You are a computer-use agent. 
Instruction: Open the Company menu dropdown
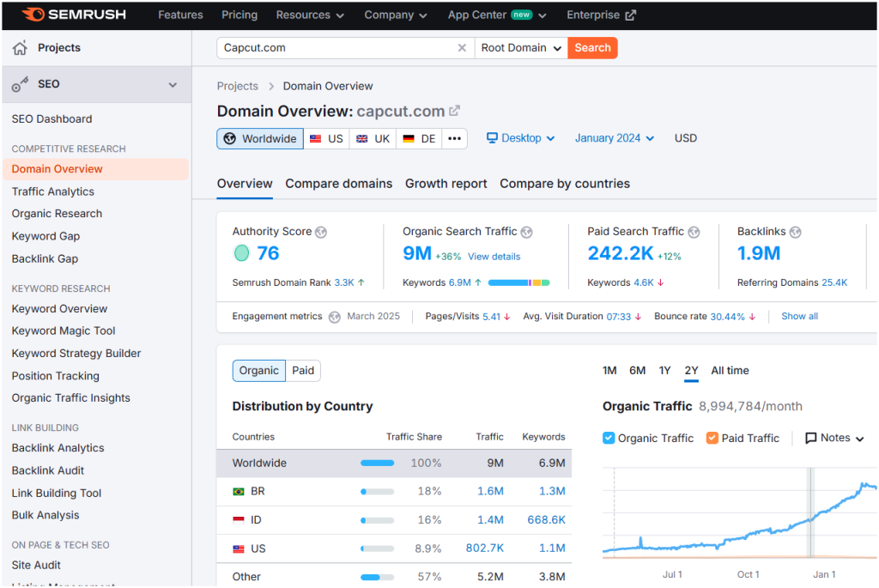pyautogui.click(x=395, y=15)
